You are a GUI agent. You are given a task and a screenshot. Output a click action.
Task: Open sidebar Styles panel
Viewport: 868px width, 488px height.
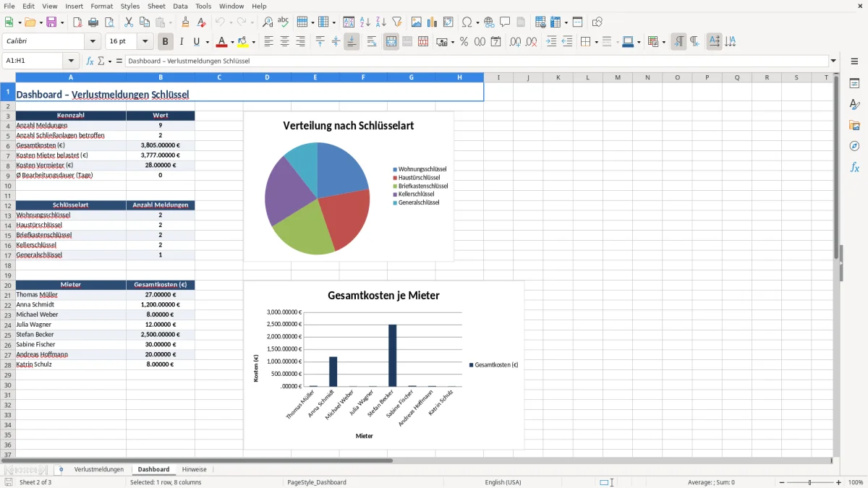coord(854,105)
